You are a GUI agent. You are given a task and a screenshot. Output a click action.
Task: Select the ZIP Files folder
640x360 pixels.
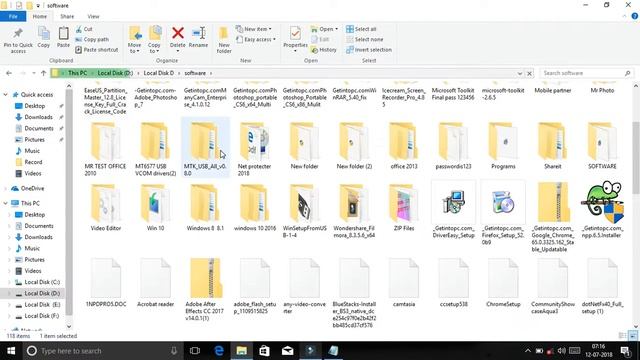pos(404,207)
